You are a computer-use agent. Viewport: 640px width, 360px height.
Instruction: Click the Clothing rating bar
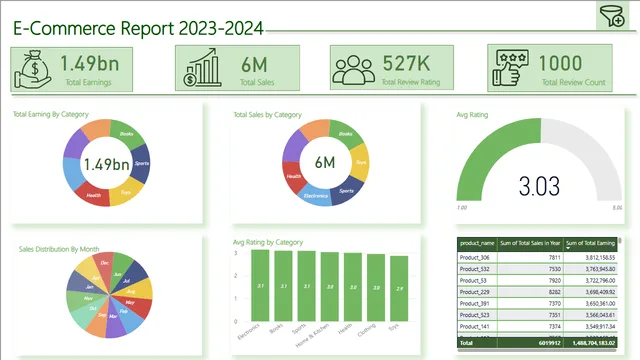(x=376, y=287)
